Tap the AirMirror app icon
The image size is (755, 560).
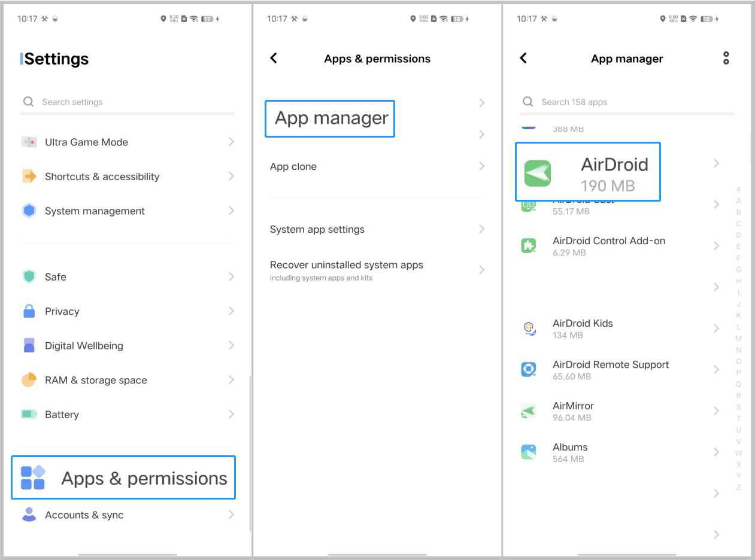pos(529,410)
